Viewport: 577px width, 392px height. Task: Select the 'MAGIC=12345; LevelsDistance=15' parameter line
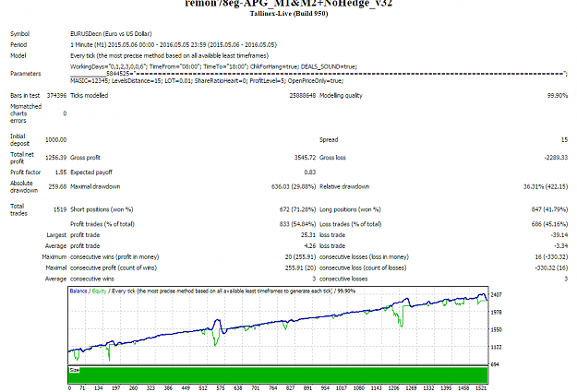[207, 80]
